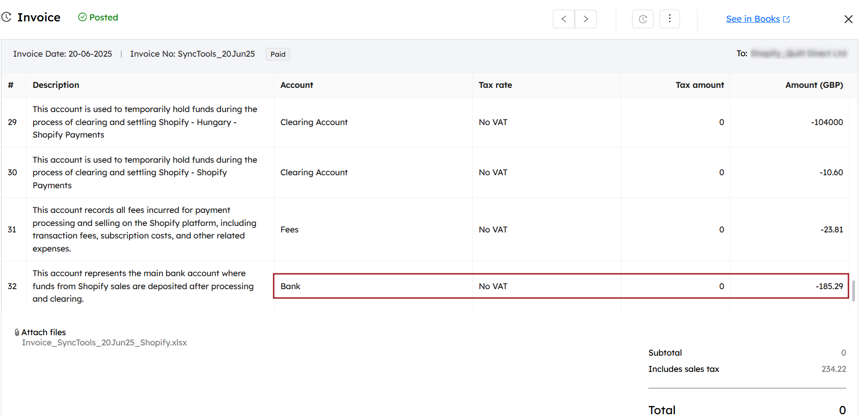This screenshot has height=417, width=868.
Task: Click amount -185.29 in row 32
Action: [x=829, y=286]
